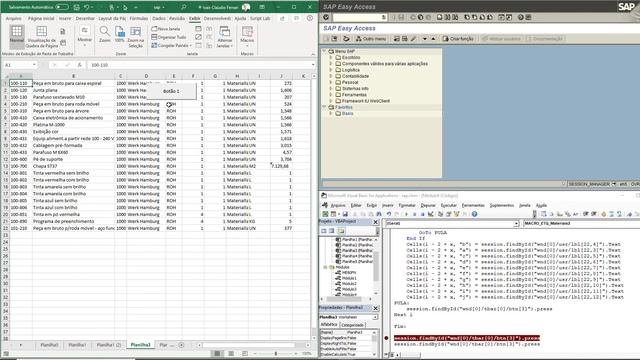The height and width of the screenshot is (360, 640).
Task: Open Alternar Janelas dropdown in Excel
Action: click(x=224, y=37)
